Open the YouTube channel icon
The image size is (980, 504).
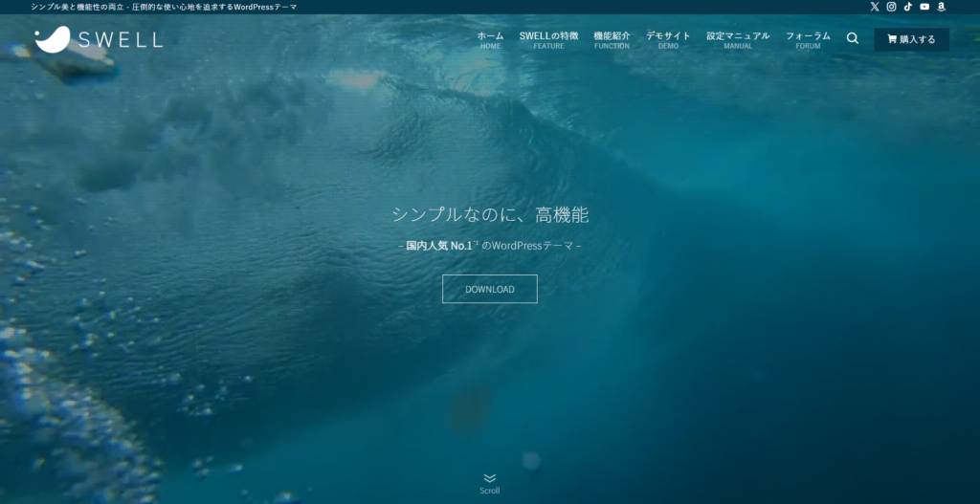(x=924, y=7)
